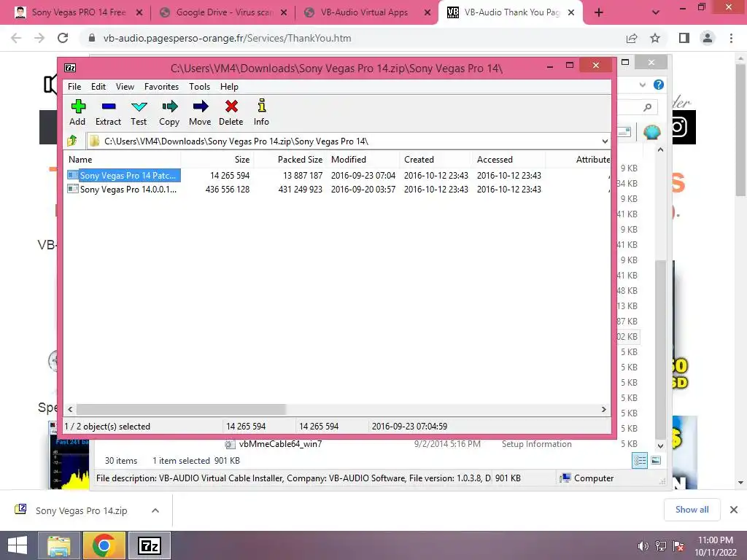This screenshot has width=747, height=560.
Task: Click the File Explorer search magnifier
Action: click(647, 107)
